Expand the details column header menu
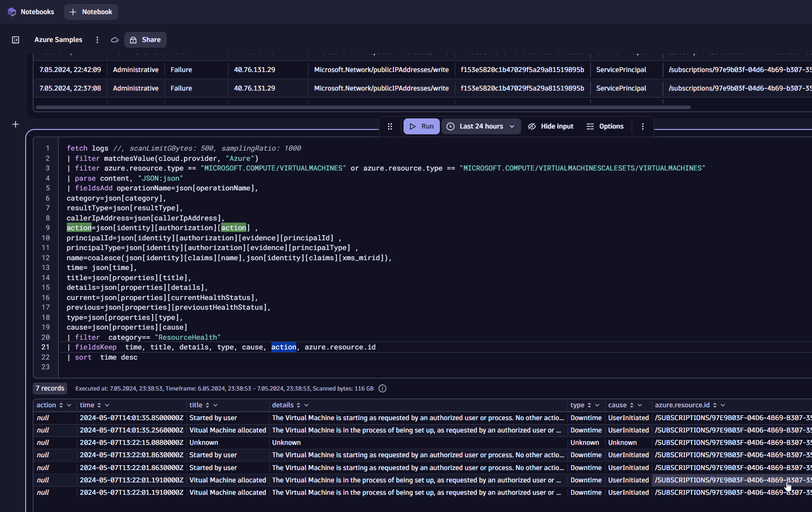This screenshot has width=812, height=512. 306,405
